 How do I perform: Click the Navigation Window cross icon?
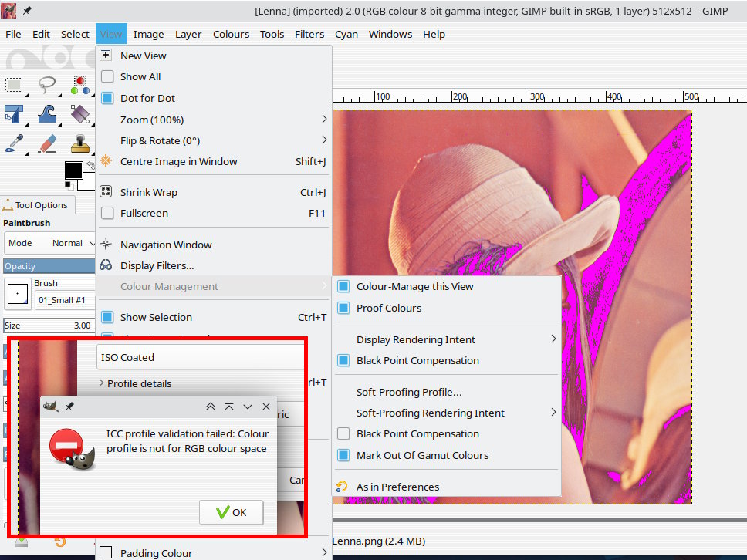(106, 245)
